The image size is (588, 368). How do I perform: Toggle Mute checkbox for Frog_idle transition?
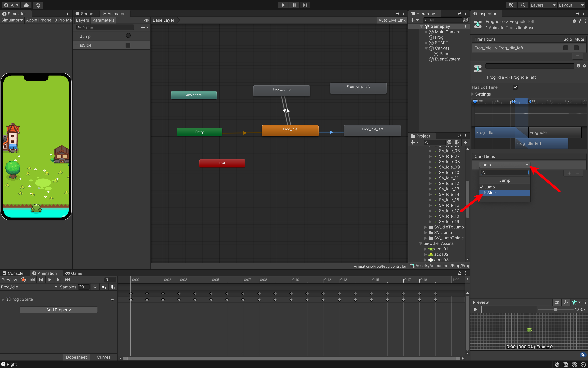click(577, 48)
